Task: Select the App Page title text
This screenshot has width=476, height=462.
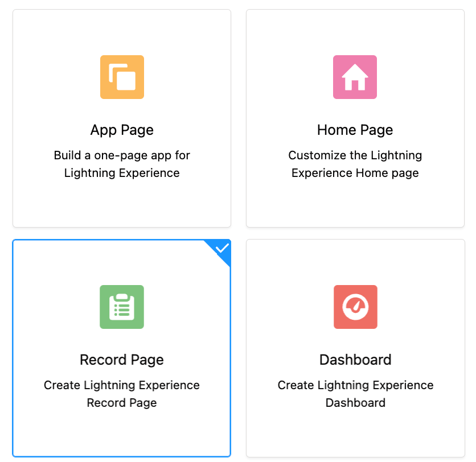Action: [122, 130]
